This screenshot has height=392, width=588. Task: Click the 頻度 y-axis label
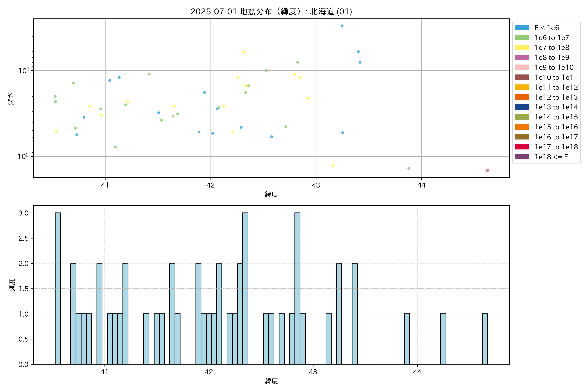click(12, 285)
